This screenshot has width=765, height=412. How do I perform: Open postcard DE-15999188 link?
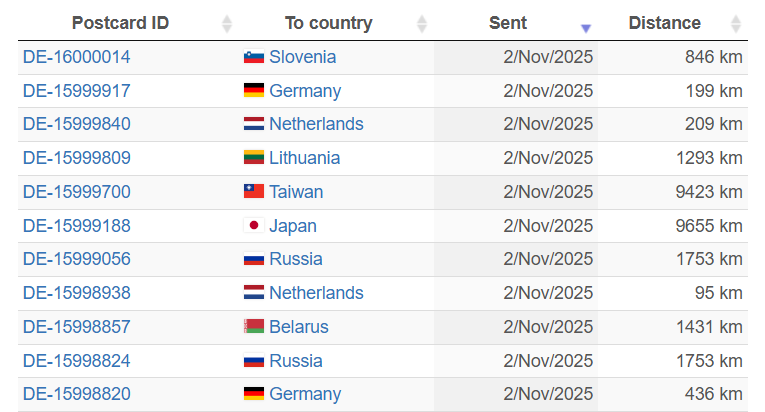pyautogui.click(x=76, y=226)
